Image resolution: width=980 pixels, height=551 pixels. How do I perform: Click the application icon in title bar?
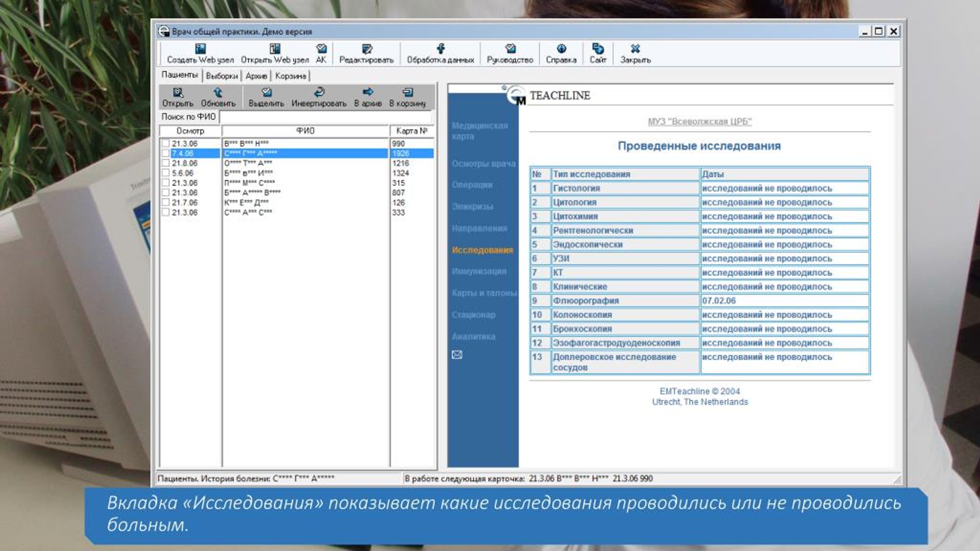[164, 31]
